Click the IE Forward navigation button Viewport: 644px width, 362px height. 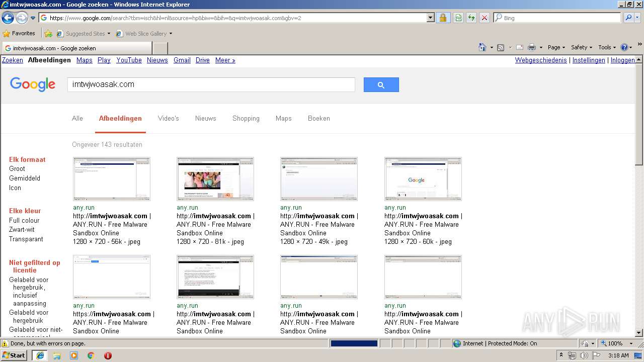coord(22,18)
